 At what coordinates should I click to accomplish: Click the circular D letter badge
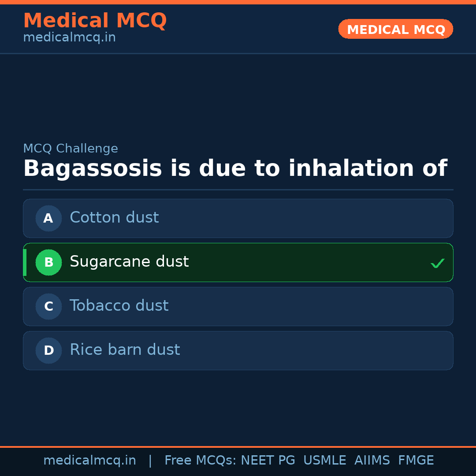[48, 350]
